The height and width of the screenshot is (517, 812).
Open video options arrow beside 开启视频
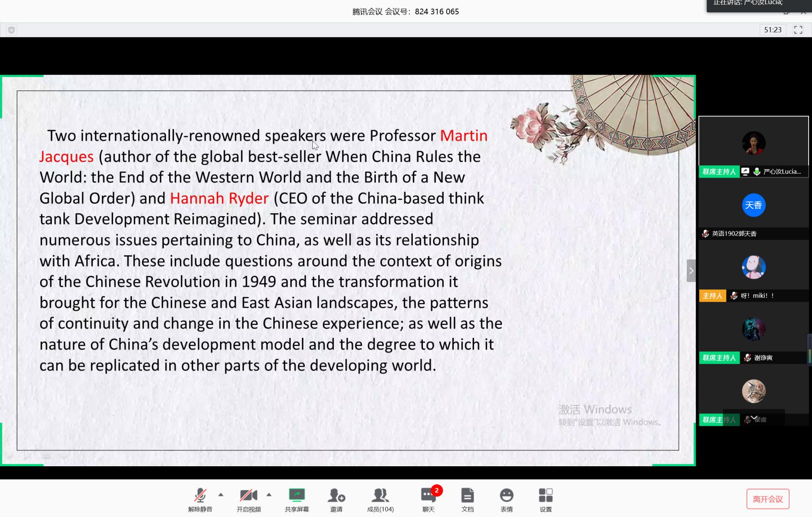269,495
